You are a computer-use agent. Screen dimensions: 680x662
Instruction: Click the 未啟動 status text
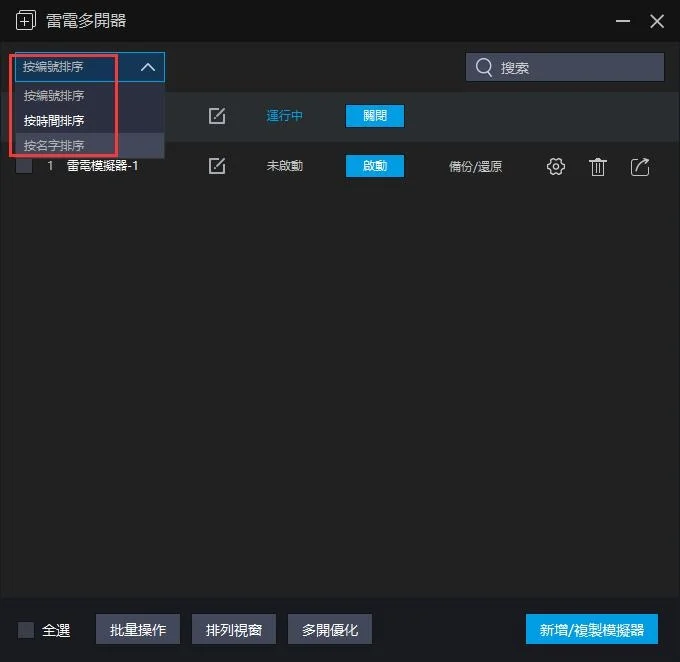pyautogui.click(x=284, y=166)
